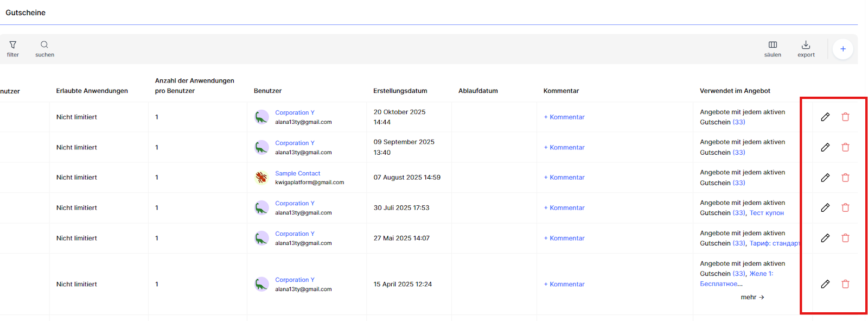Image resolution: width=868 pixels, height=321 pixels.
Task: Click the suchen search icon
Action: point(44,48)
